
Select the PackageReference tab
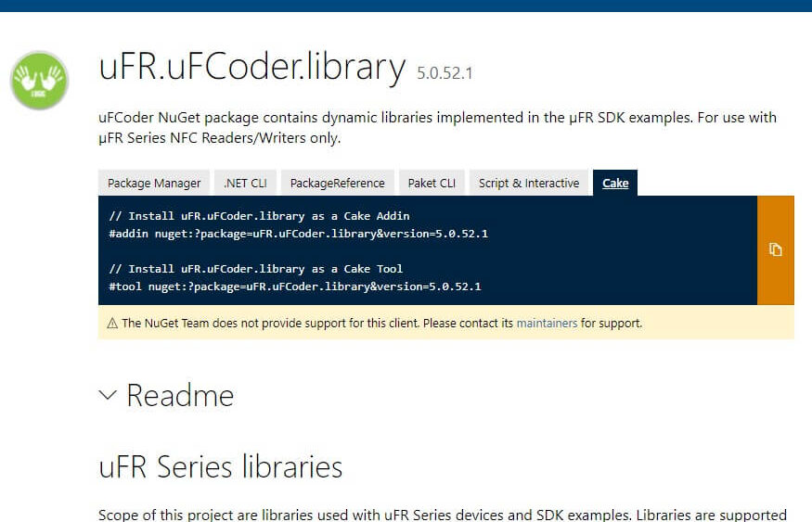(338, 184)
